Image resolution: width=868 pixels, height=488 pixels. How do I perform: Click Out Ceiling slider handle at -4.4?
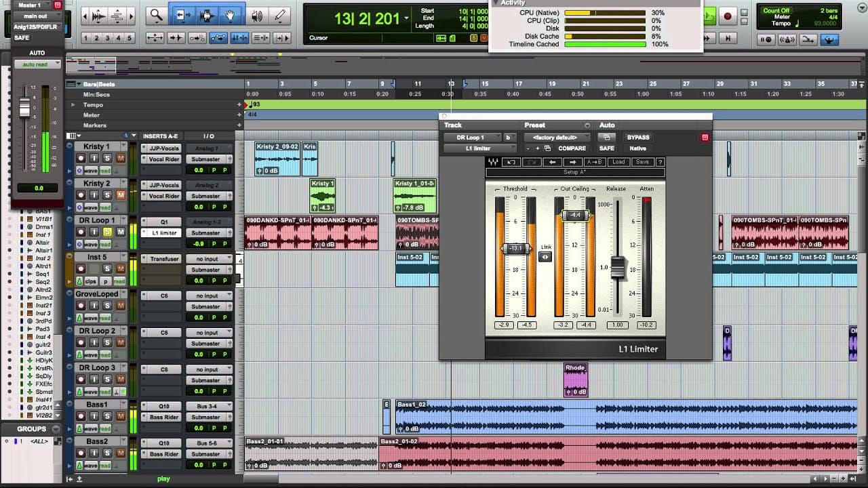pos(575,216)
